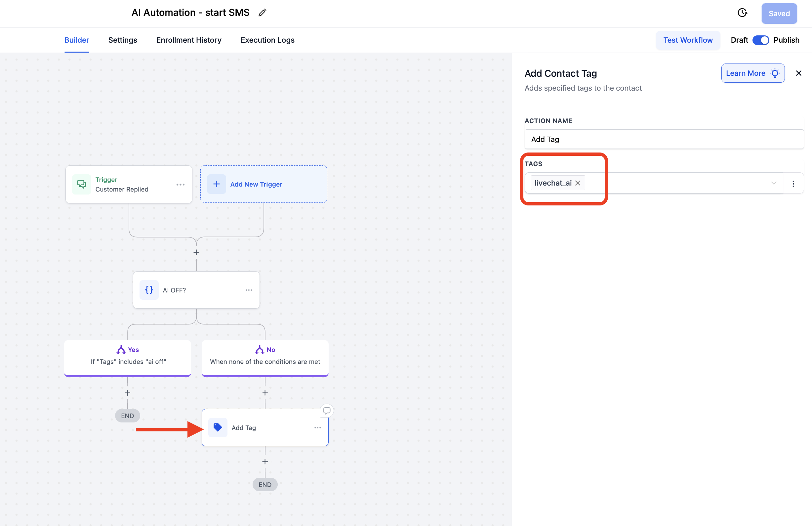
Task: Open the AI OFF? node three-dot menu
Action: [x=249, y=290]
